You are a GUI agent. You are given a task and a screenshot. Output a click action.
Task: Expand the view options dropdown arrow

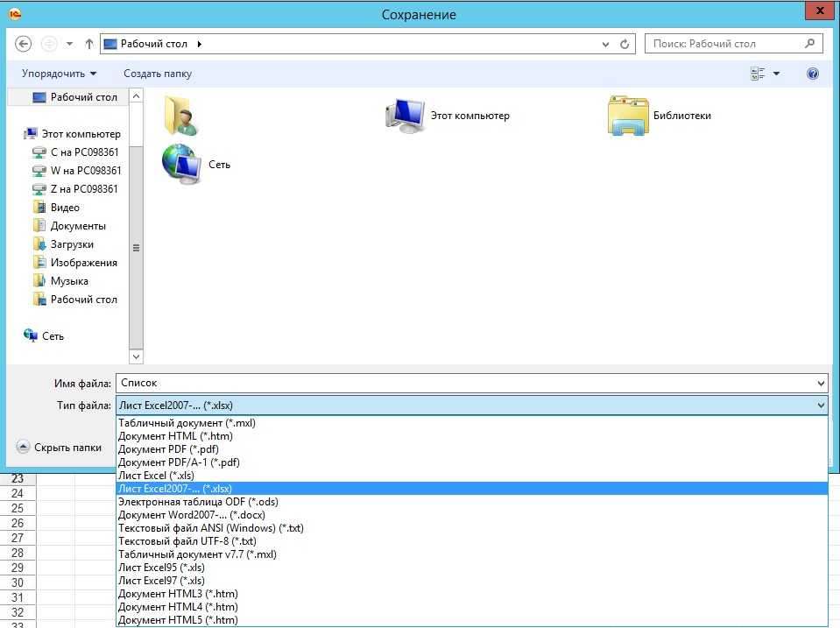[x=776, y=74]
